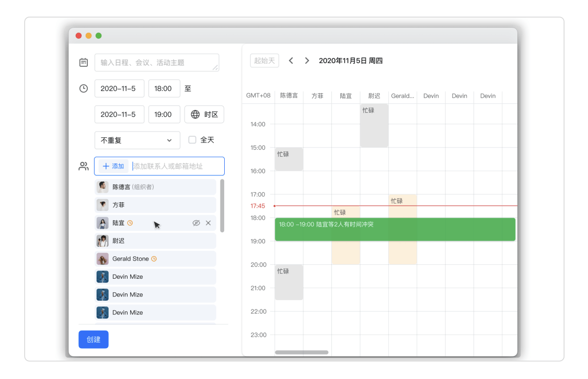Click the globe icon in 时区 button
588x379 pixels.
[x=195, y=114]
